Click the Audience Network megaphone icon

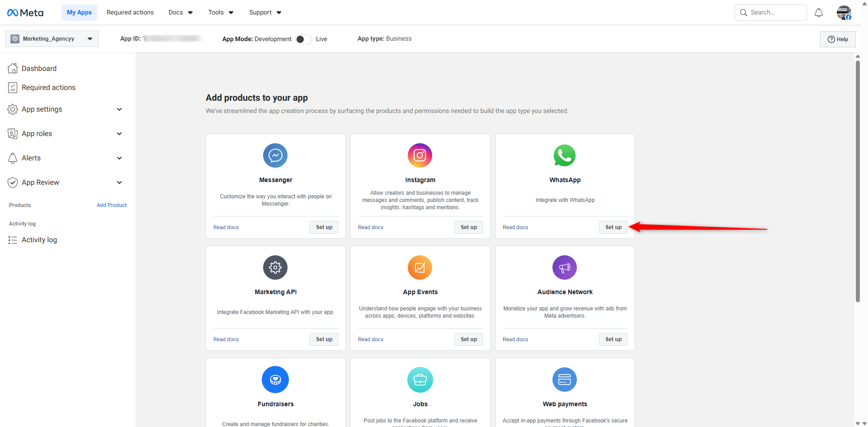click(x=565, y=267)
